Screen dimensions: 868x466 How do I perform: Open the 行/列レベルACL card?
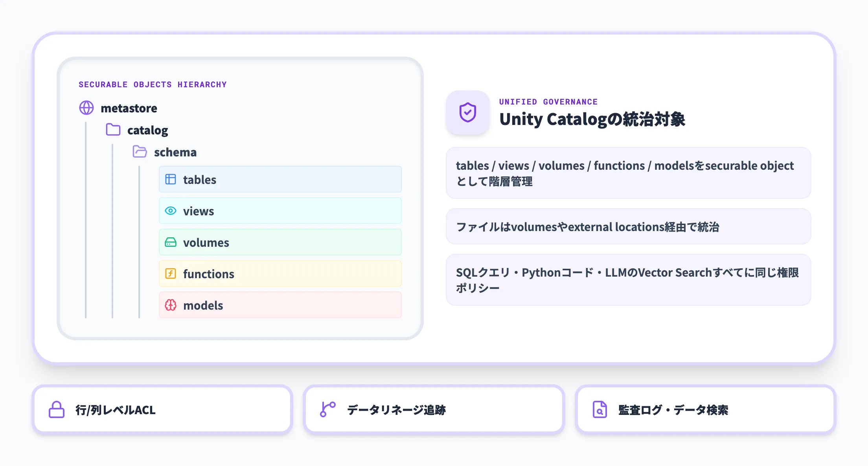coord(162,409)
